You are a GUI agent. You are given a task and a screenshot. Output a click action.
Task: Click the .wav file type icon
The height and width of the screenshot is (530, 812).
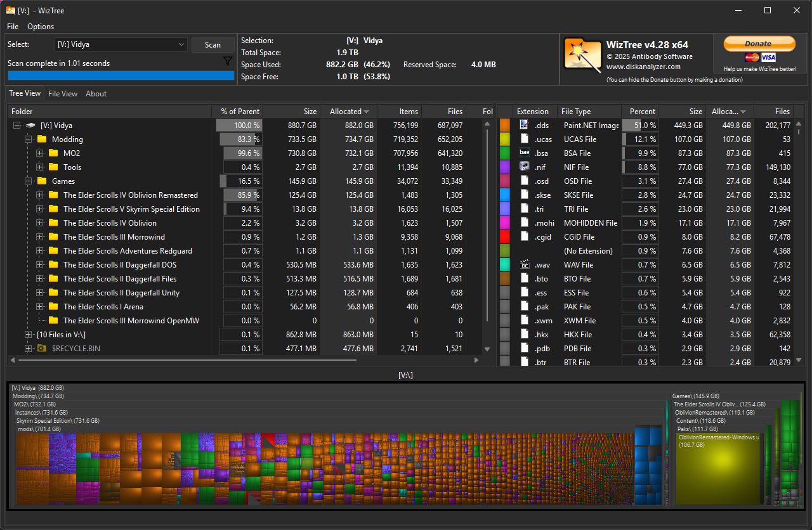pos(525,264)
